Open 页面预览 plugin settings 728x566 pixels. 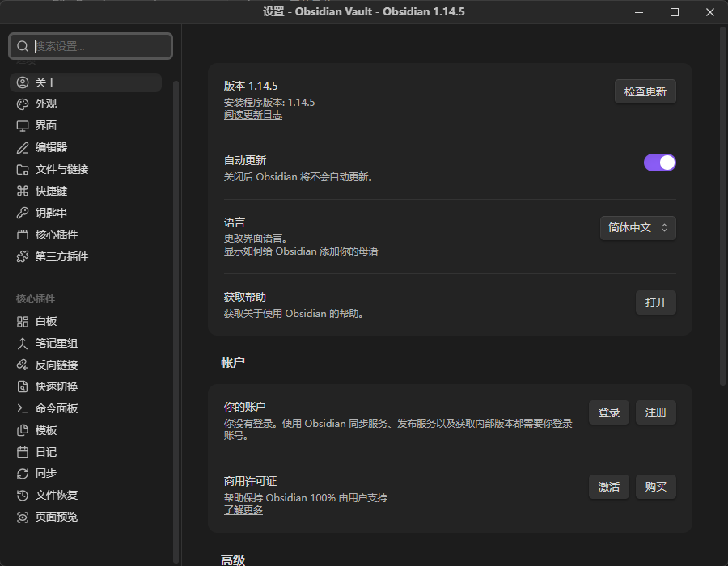pos(86,517)
